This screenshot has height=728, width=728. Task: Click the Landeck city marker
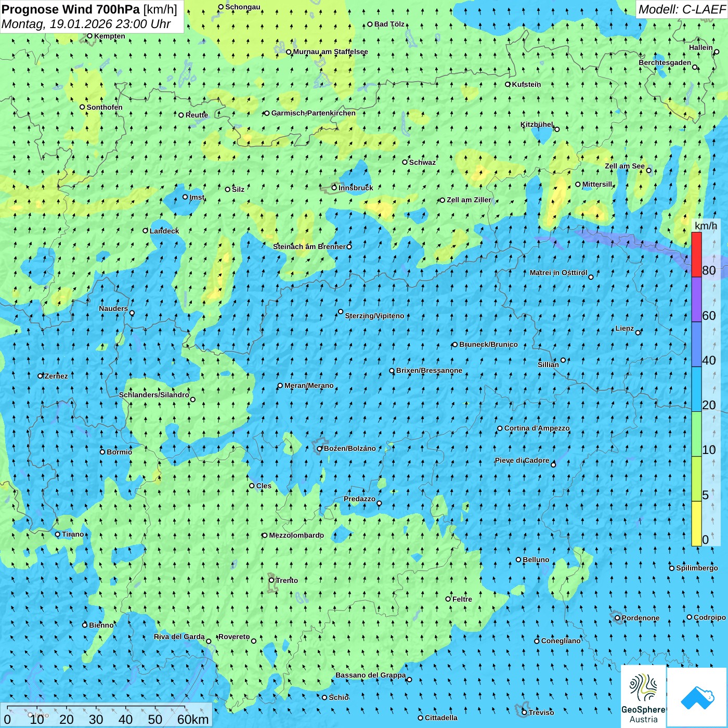click(x=146, y=231)
